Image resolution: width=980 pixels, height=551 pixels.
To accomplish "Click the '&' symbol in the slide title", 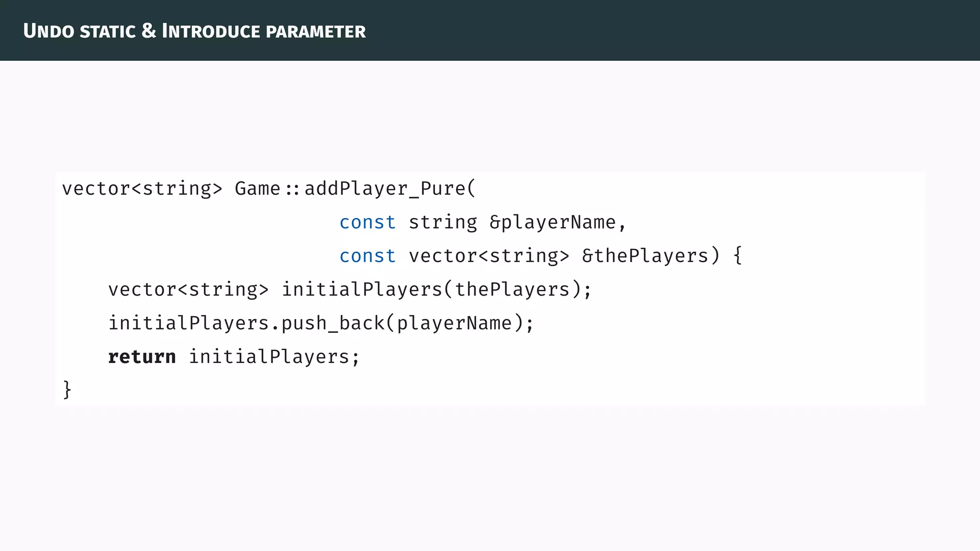I will [149, 31].
